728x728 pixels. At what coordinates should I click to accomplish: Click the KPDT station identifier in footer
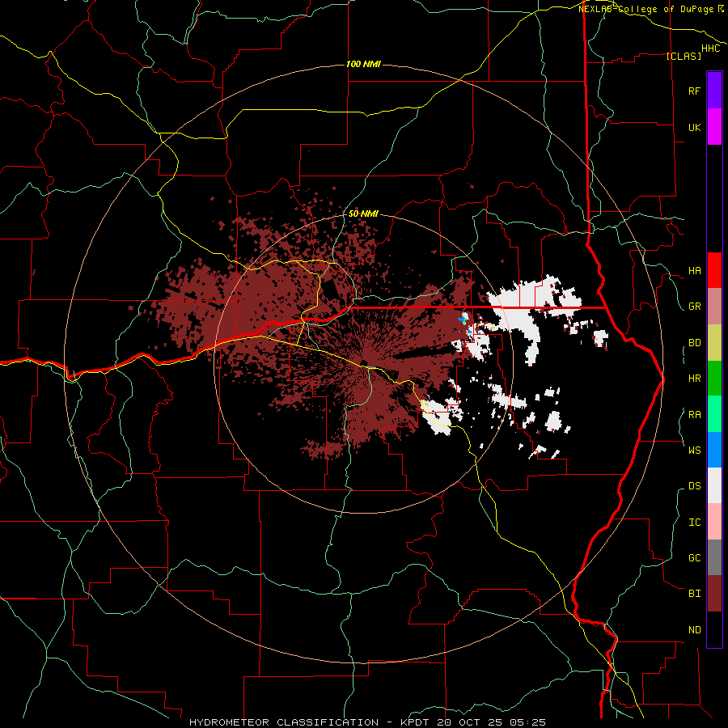click(416, 722)
